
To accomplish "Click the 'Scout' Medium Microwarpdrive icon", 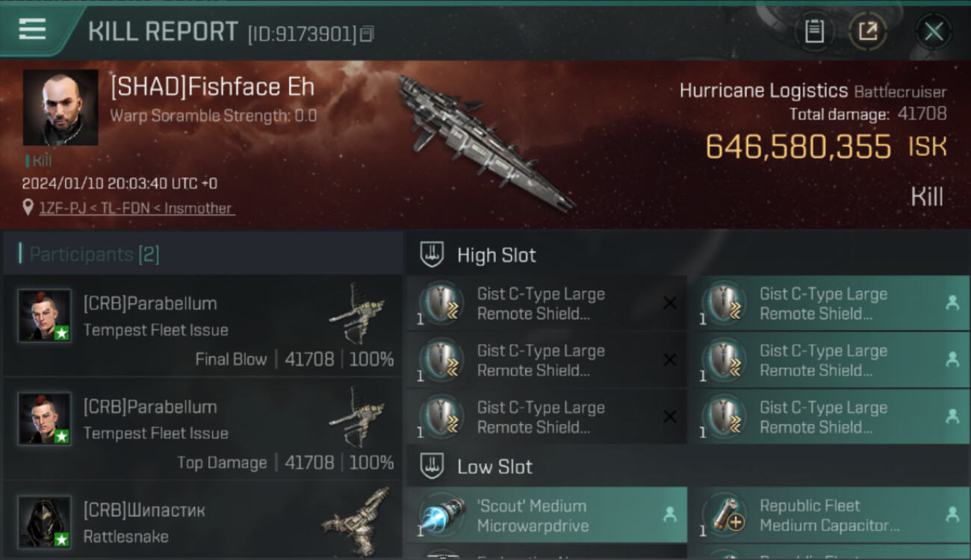I will point(441,515).
